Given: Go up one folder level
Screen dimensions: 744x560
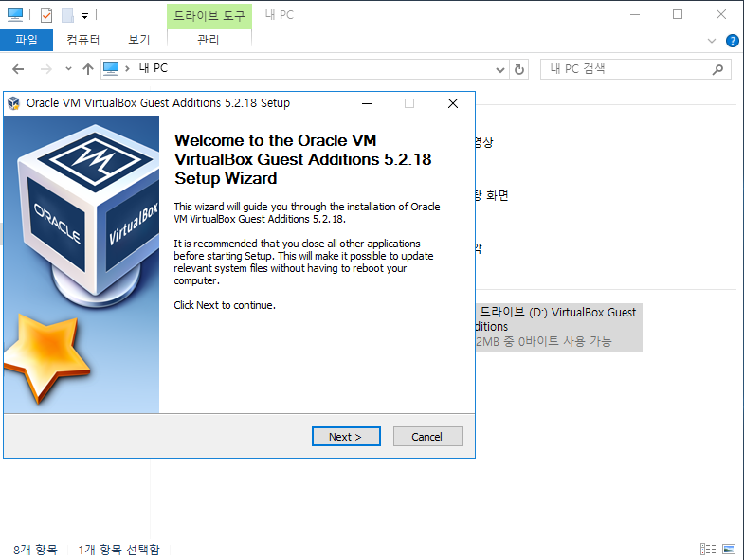Looking at the screenshot, I should [x=88, y=69].
